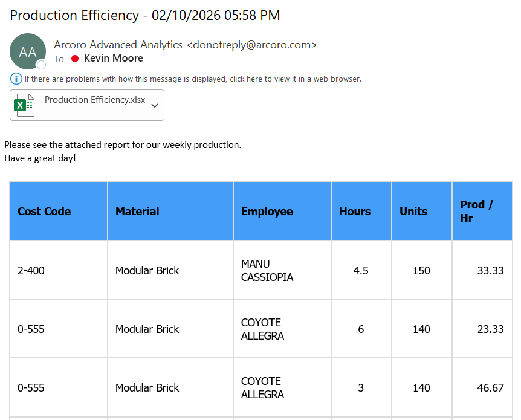Click recipient Kevin Moore
Image resolution: width=521 pixels, height=420 pixels.
[x=113, y=58]
